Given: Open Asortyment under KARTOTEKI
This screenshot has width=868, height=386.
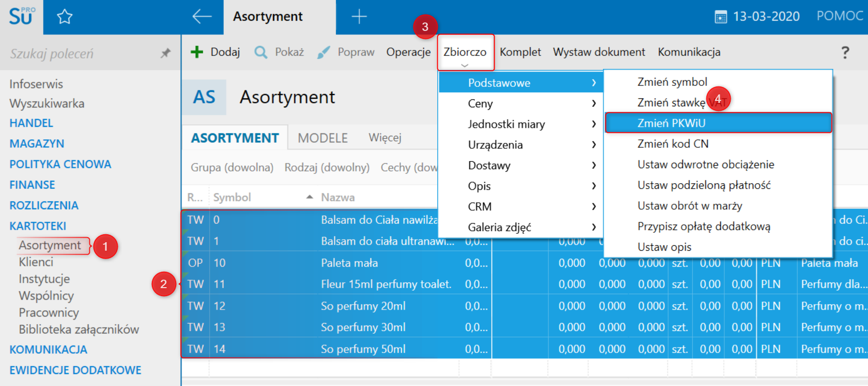Looking at the screenshot, I should pyautogui.click(x=50, y=245).
